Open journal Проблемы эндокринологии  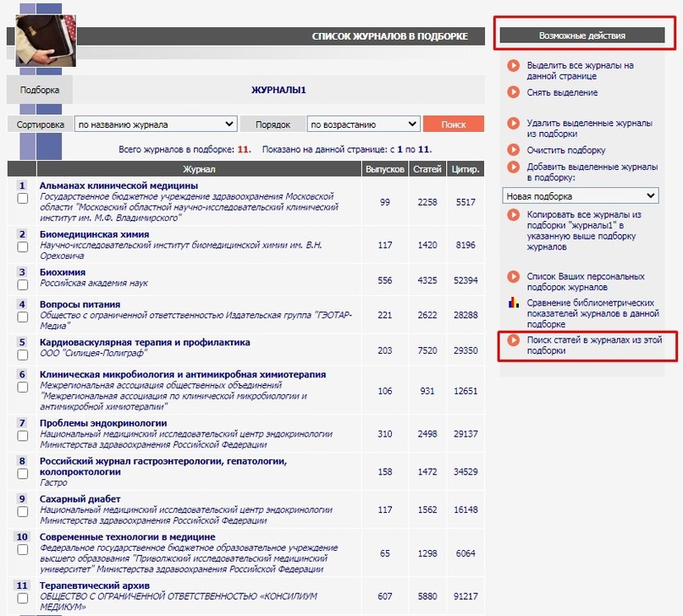pos(102,423)
